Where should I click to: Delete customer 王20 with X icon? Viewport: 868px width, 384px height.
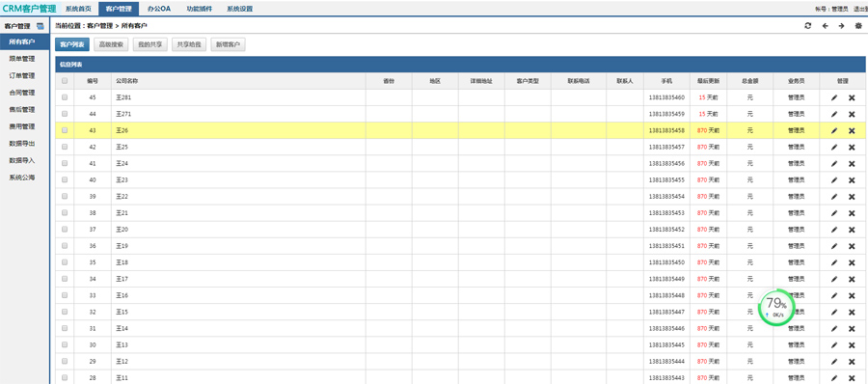[852, 230]
